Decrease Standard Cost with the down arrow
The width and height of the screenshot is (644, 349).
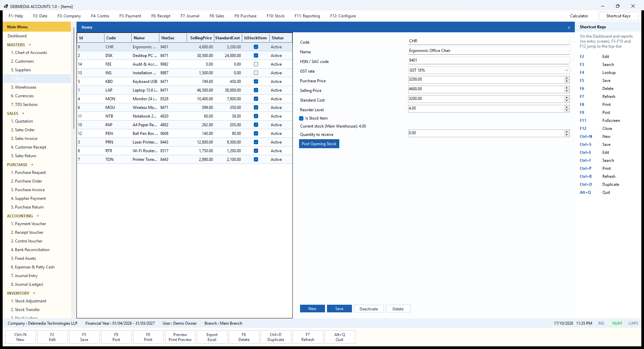point(567,101)
